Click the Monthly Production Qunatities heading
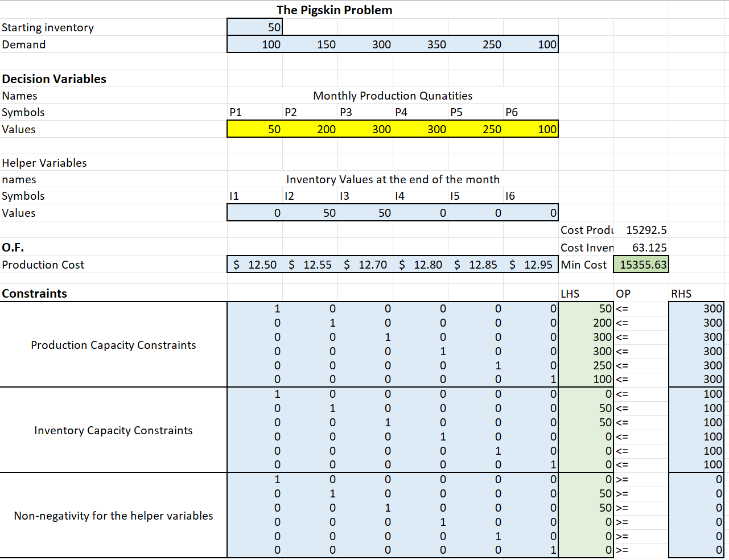 tap(393, 96)
